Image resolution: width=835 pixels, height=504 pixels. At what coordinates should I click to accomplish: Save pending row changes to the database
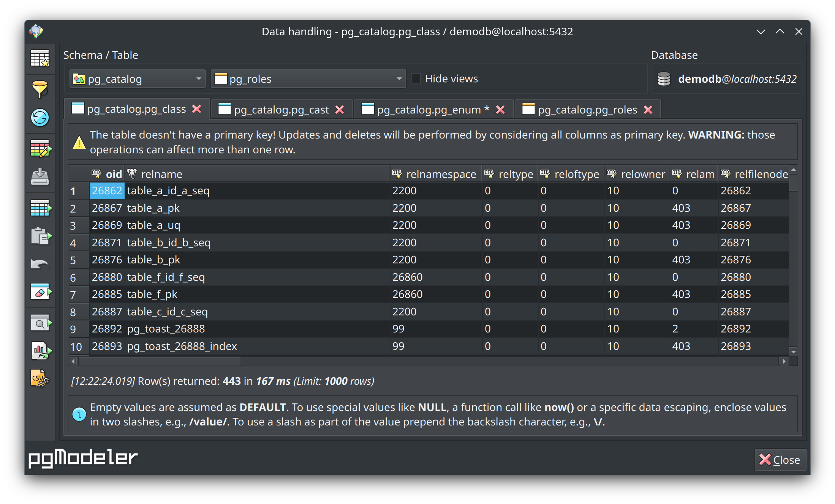pyautogui.click(x=40, y=177)
